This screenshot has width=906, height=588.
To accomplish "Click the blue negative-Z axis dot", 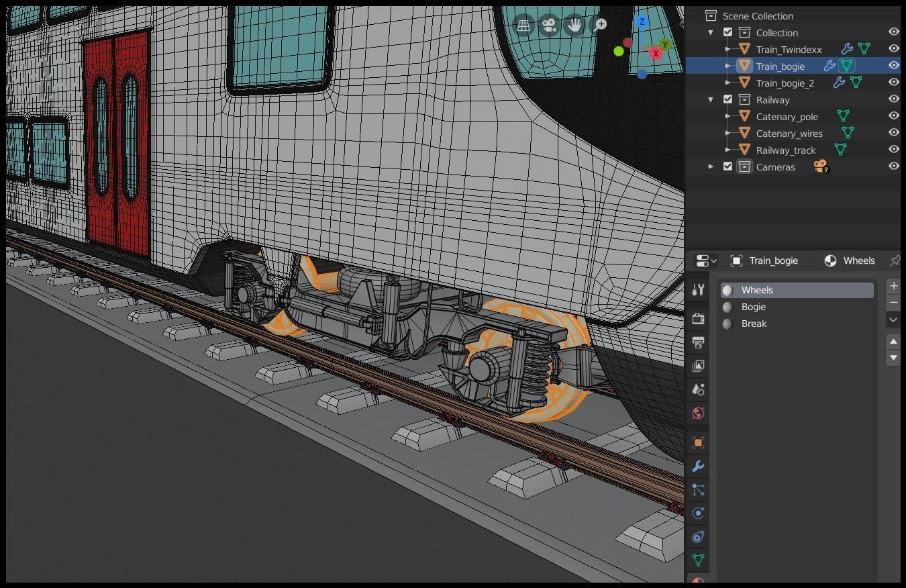I will [642, 74].
